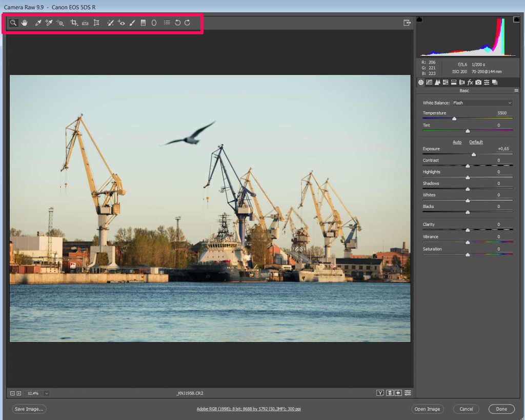Click the Auto tone link
This screenshot has width=525, height=420.
click(x=457, y=142)
